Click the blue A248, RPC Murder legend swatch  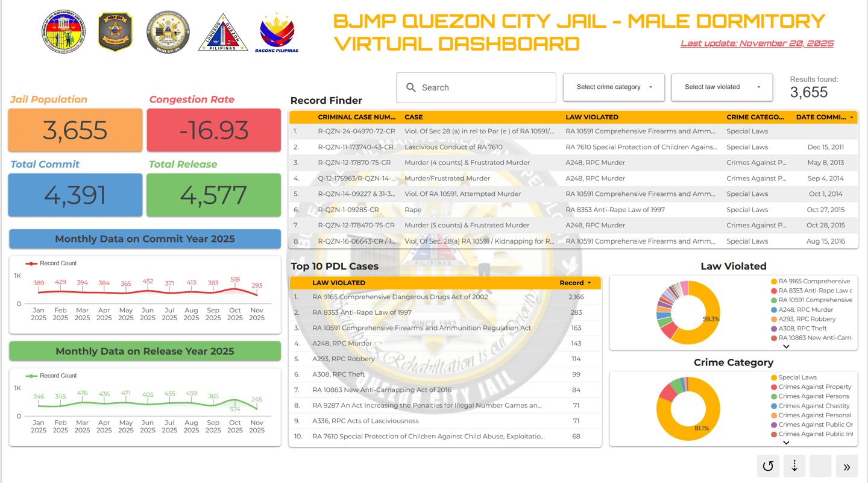(774, 310)
